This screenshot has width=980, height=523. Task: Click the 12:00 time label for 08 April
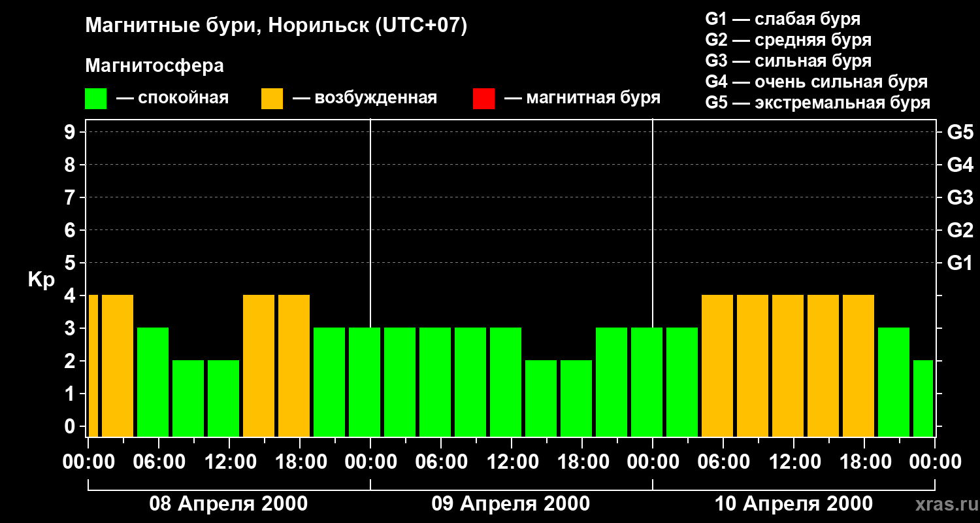point(229,462)
